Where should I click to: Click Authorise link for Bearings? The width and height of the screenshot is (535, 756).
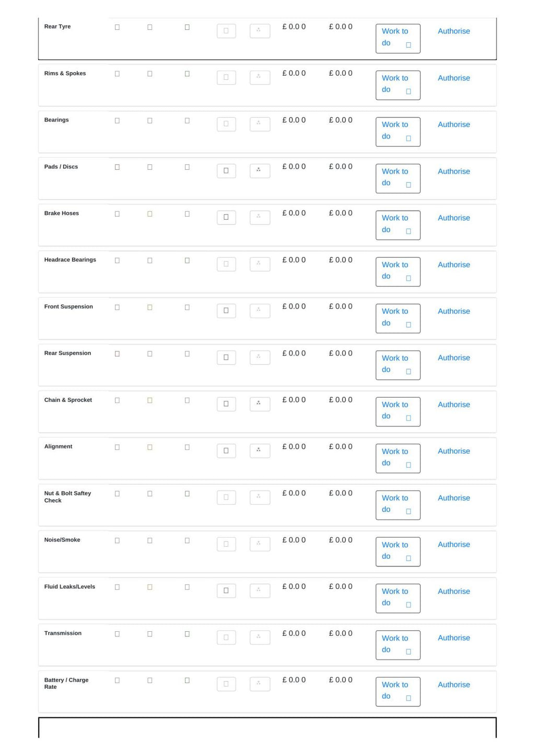(453, 124)
